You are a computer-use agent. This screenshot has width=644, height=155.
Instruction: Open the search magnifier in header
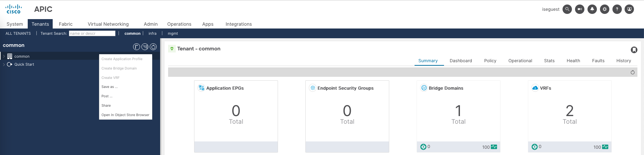pos(567,9)
